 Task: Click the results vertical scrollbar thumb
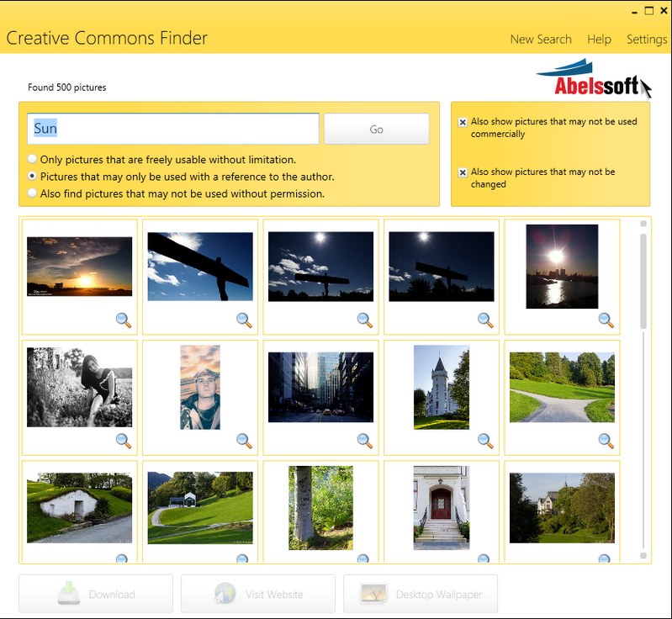[x=643, y=282]
